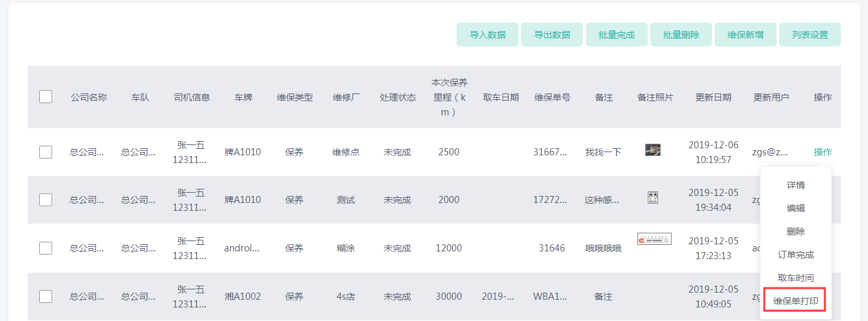
Task: Choose 详情 from the action menu
Action: tap(795, 185)
